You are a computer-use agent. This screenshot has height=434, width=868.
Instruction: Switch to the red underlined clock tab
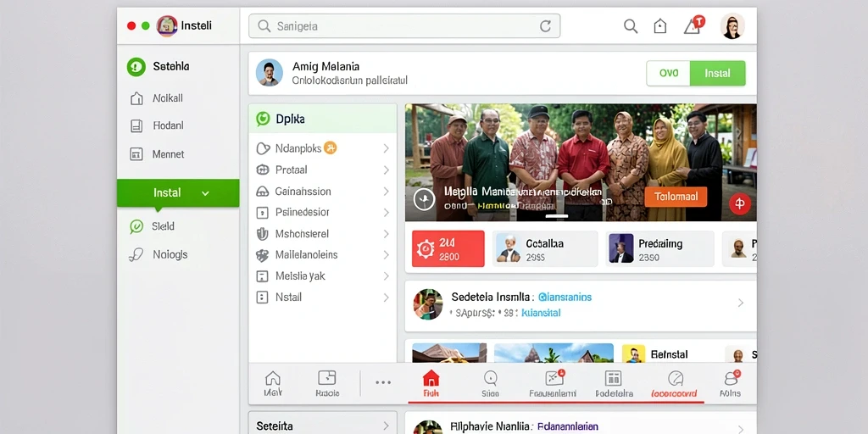point(676,384)
